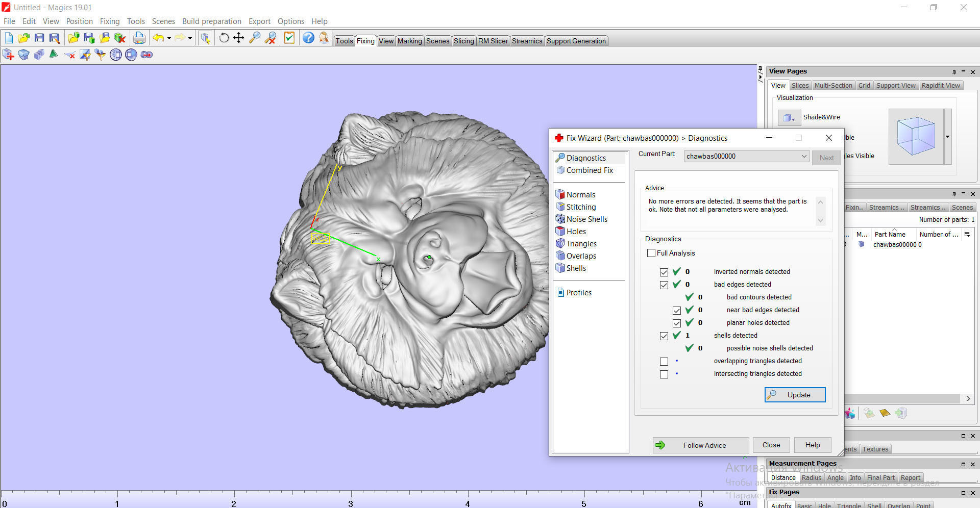Switch to the Support Generation tab

click(x=576, y=41)
